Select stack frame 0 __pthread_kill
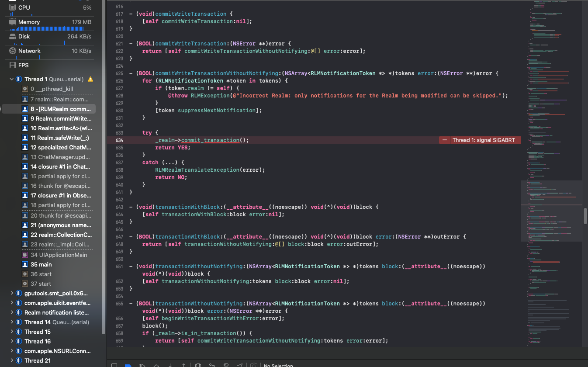Viewport: 588px width, 367px height. point(49,89)
